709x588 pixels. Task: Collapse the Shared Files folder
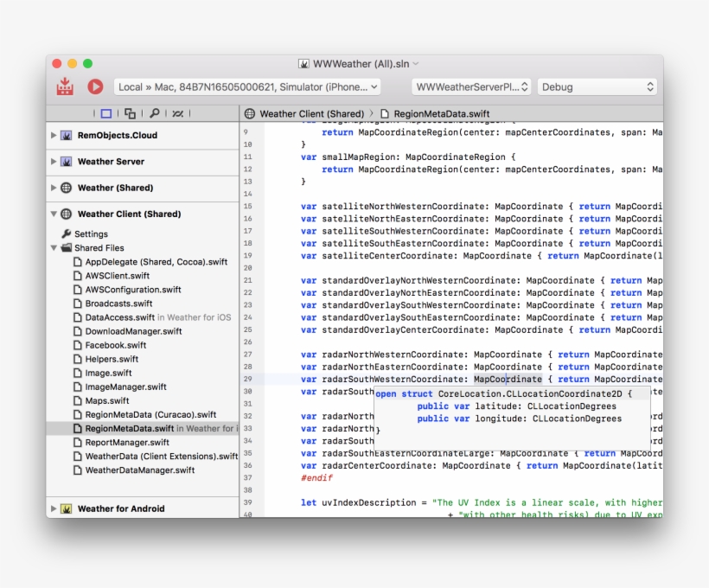point(54,247)
